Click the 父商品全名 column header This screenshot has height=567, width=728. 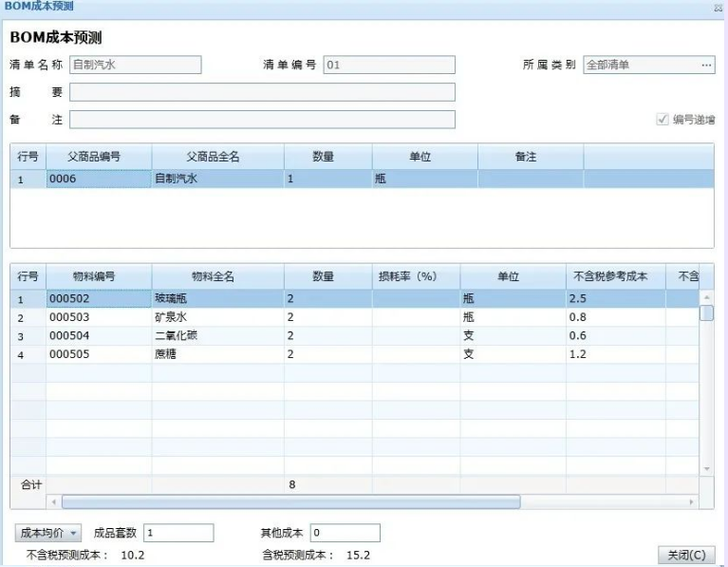(217, 157)
